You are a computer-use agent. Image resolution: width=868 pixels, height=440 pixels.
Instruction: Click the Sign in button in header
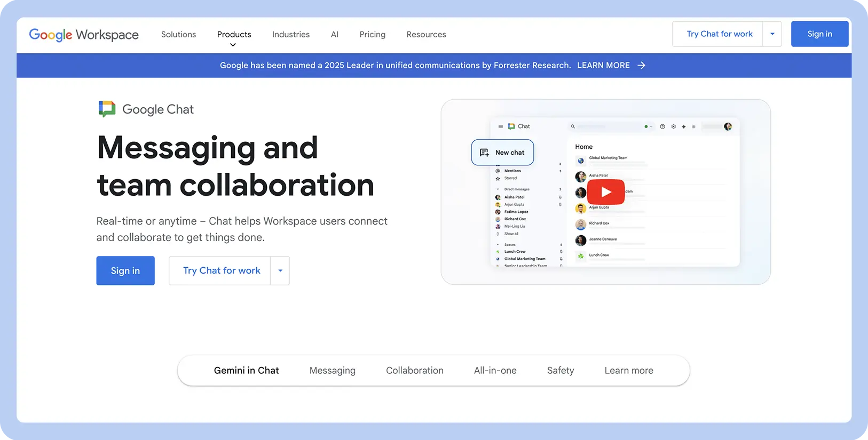[x=819, y=34]
